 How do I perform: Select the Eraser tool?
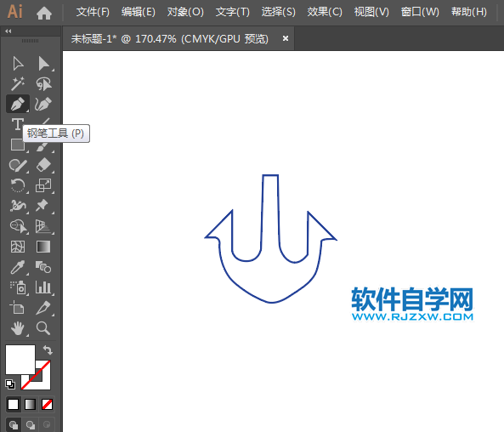point(43,165)
